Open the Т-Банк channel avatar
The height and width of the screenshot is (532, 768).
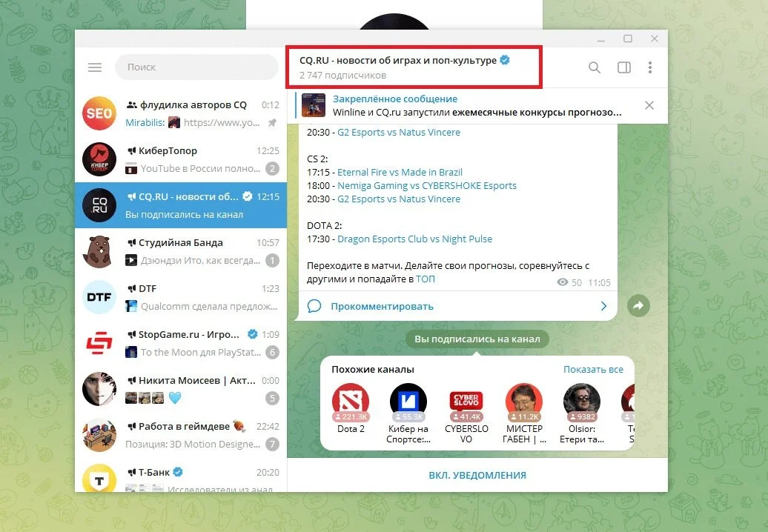(x=99, y=478)
